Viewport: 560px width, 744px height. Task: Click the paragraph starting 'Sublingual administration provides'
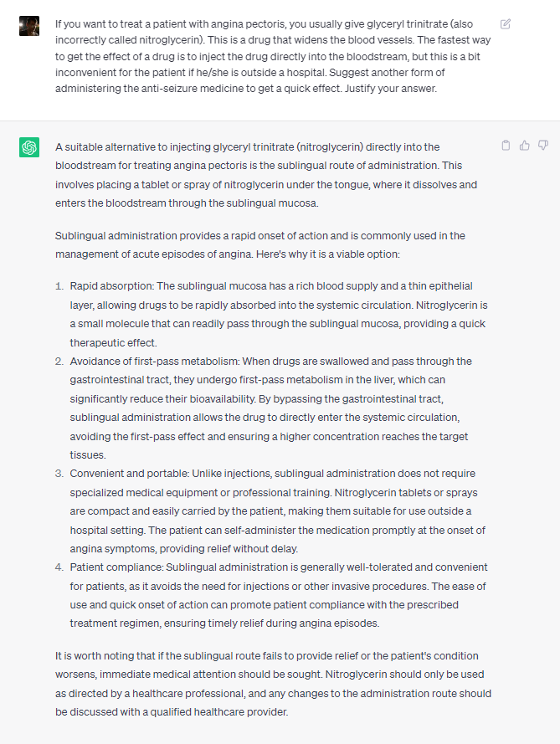[x=259, y=244]
